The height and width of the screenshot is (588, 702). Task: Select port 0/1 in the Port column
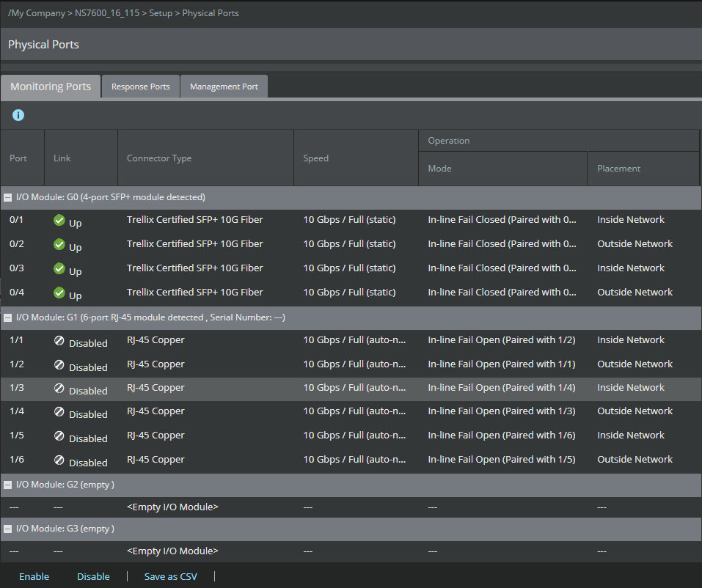[16, 220]
